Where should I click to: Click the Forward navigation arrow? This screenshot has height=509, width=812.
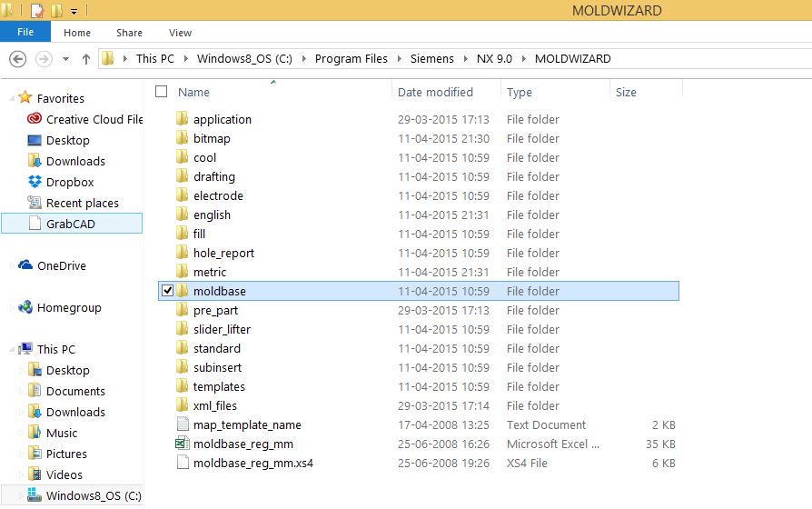pyautogui.click(x=44, y=59)
